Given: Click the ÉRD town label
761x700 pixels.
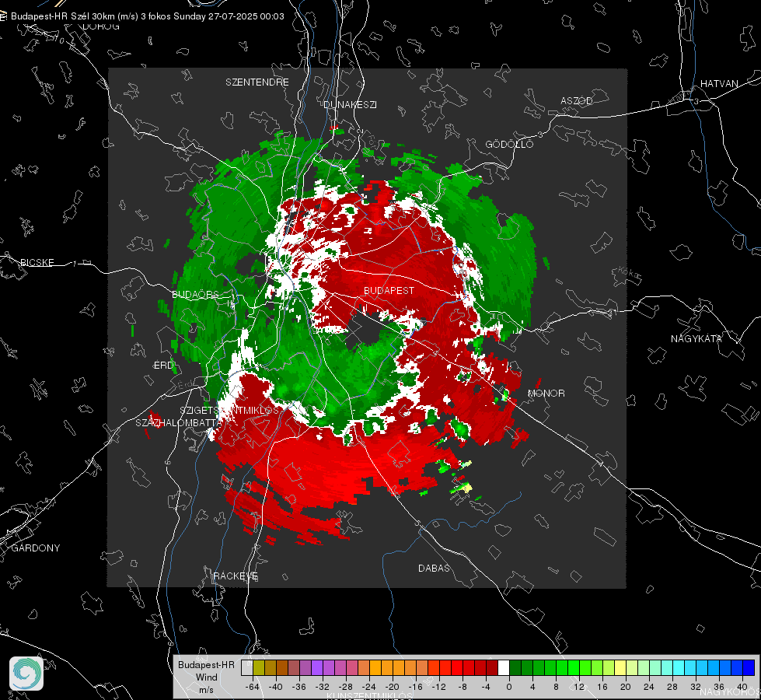Looking at the screenshot, I should tap(163, 365).
